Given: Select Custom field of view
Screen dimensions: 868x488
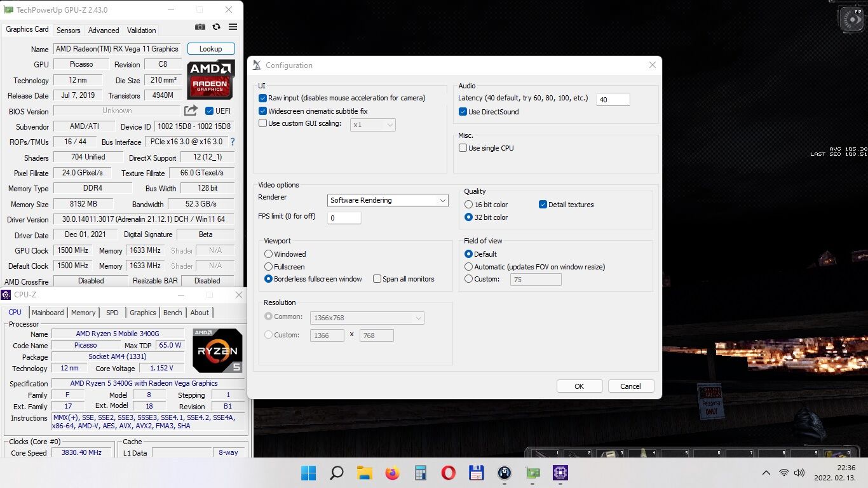Looking at the screenshot, I should 469,279.
